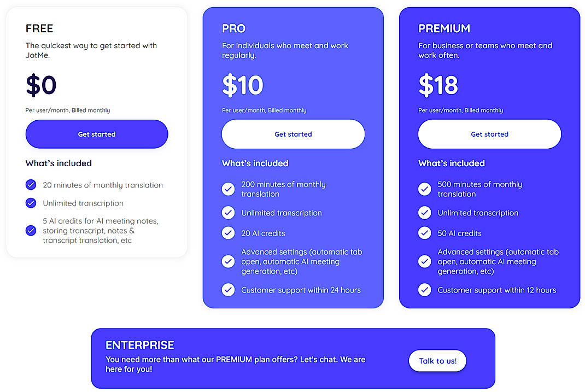
Task: Click Get started on the PREMIUM plan
Action: (x=489, y=134)
